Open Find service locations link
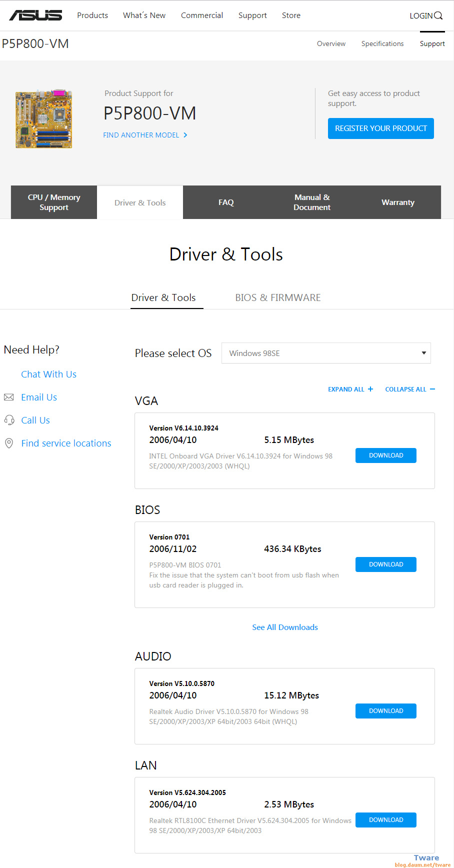 (x=66, y=443)
